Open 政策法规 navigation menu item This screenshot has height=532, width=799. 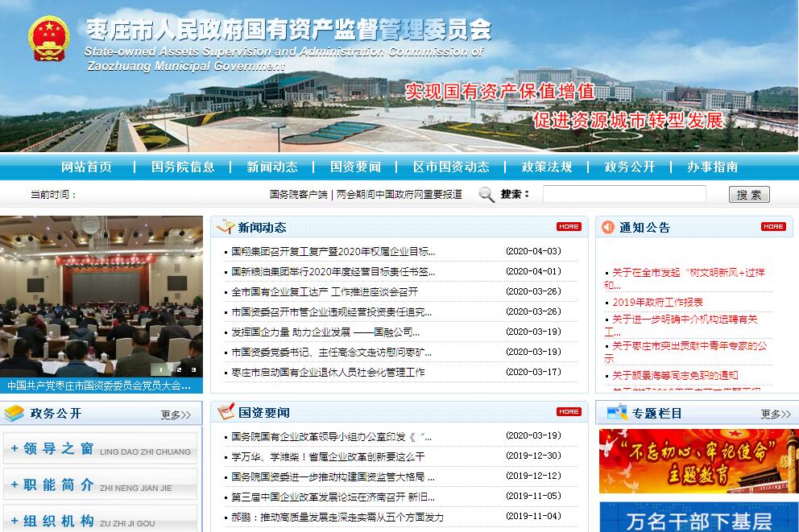click(547, 167)
